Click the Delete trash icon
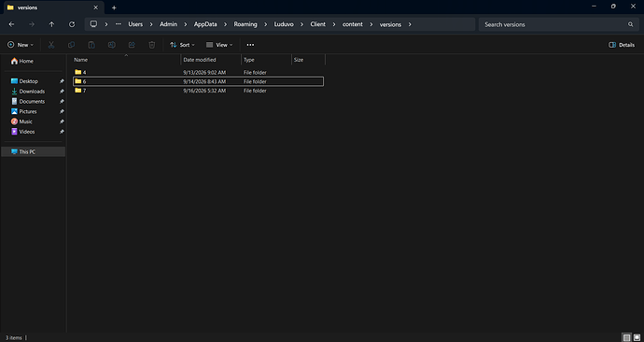The height and width of the screenshot is (342, 644). 152,45
